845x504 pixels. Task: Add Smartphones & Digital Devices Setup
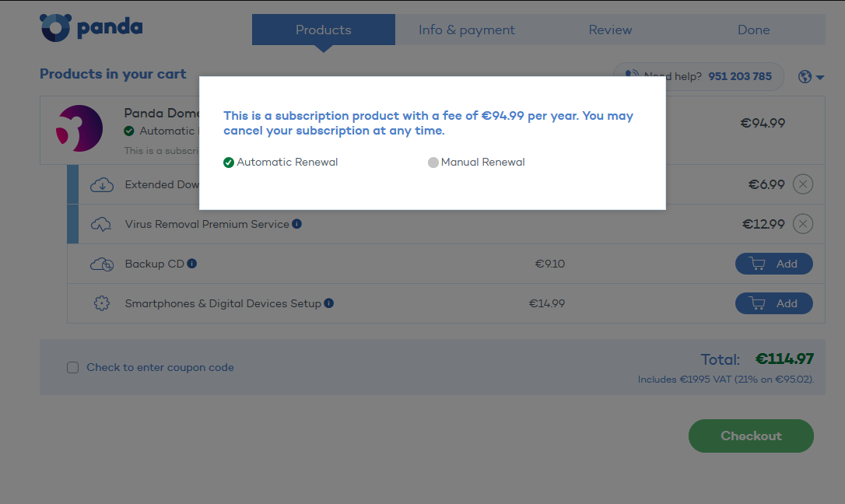coord(774,303)
